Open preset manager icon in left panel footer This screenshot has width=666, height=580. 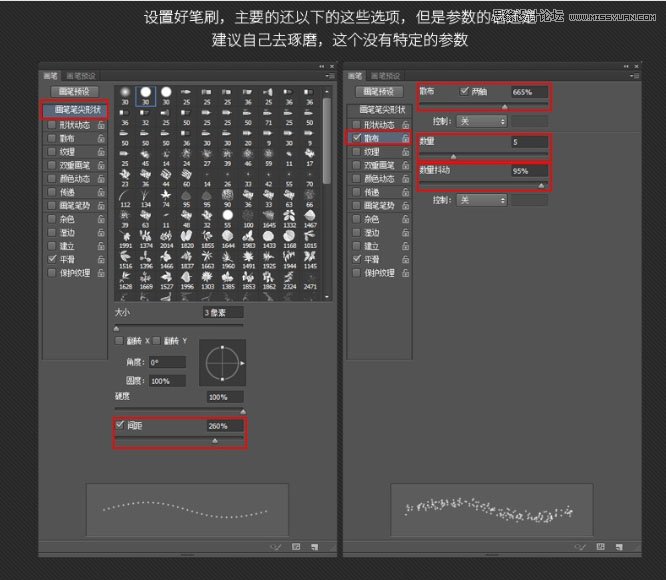click(296, 547)
